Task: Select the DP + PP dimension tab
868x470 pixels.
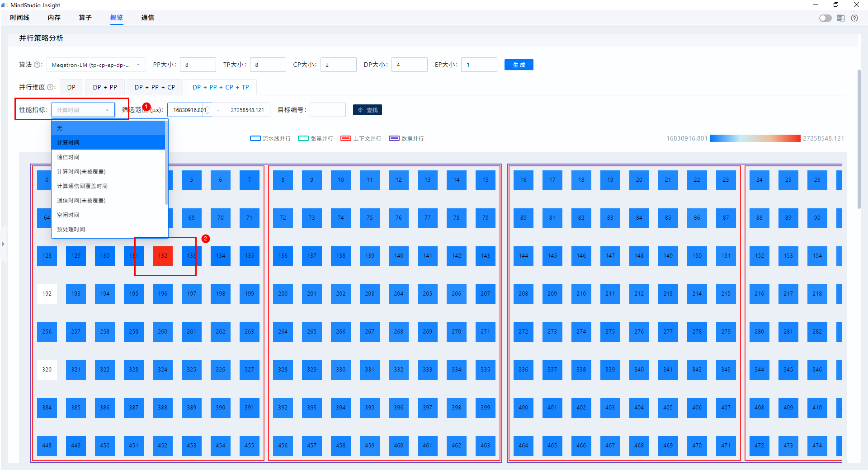Action: point(105,87)
